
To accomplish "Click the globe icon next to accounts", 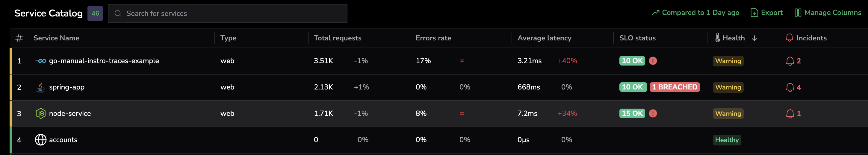I will 40,140.
